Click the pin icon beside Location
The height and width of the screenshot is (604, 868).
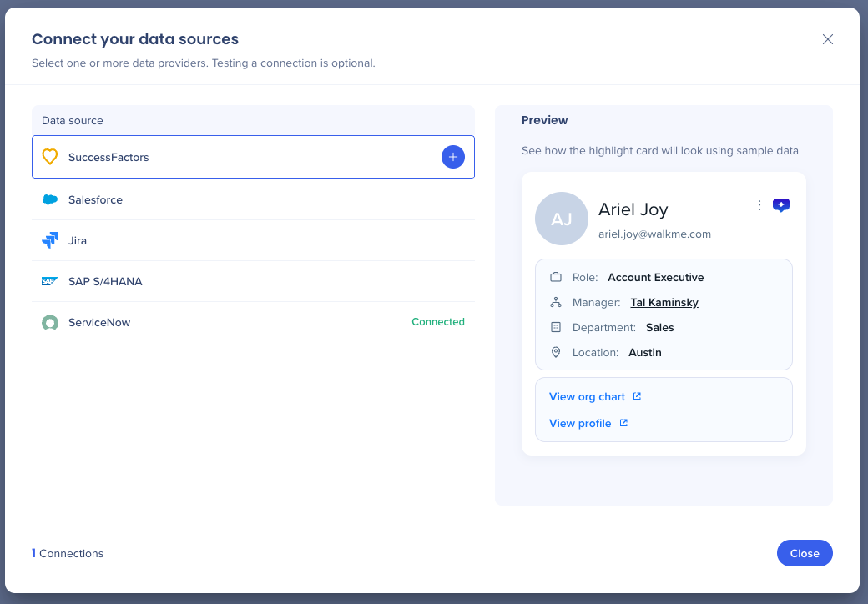pyautogui.click(x=556, y=352)
